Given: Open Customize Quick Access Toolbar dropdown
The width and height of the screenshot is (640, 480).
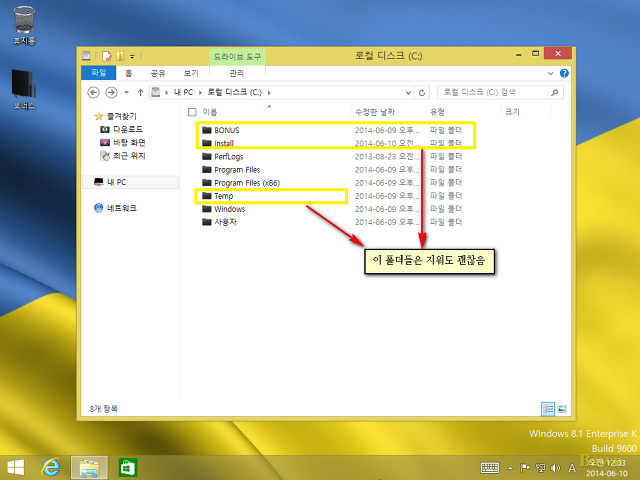Looking at the screenshot, I should (x=132, y=56).
